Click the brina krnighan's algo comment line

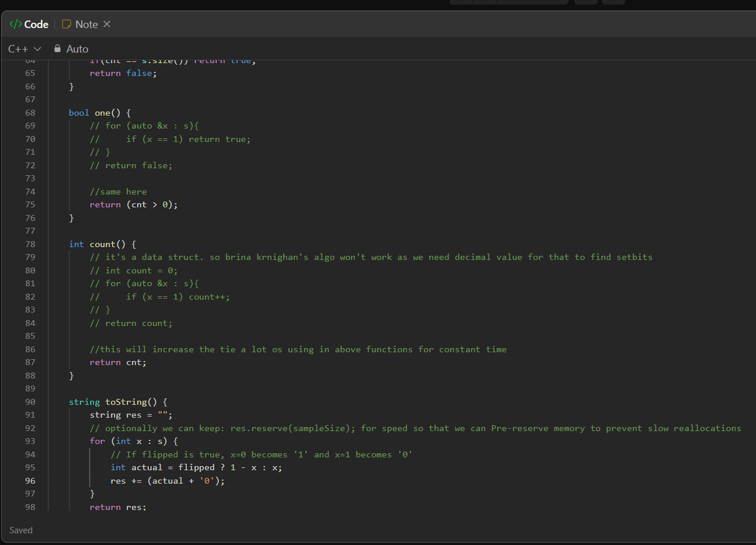click(371, 257)
